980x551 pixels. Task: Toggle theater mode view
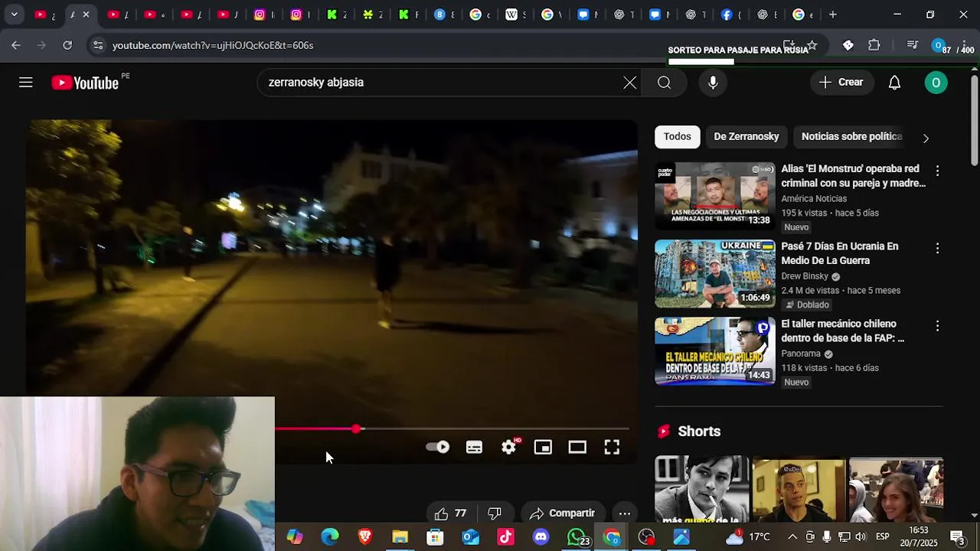[x=577, y=447]
